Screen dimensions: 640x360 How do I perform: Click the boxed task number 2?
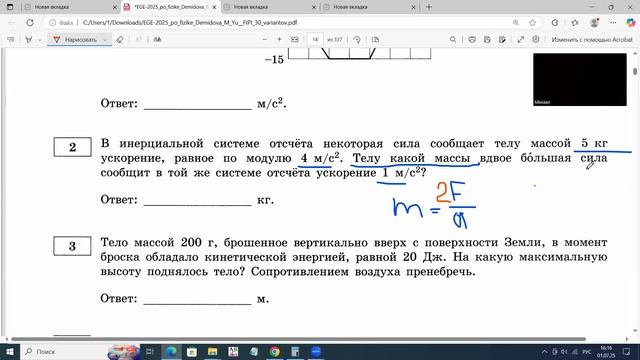pos(73,147)
